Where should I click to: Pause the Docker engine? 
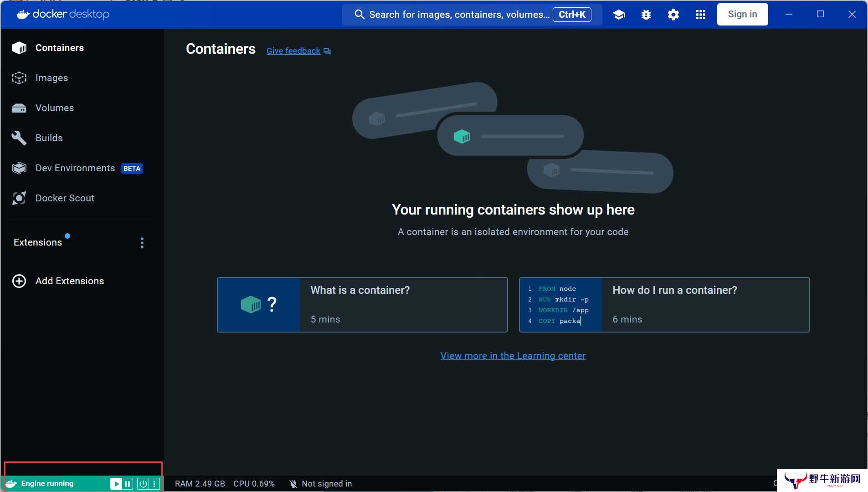tap(128, 484)
